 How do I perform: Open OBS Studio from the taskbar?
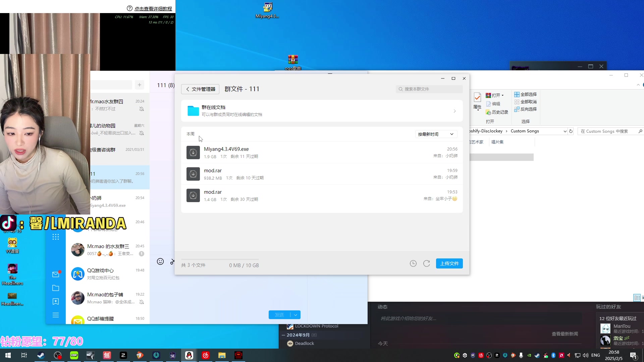(x=58, y=355)
